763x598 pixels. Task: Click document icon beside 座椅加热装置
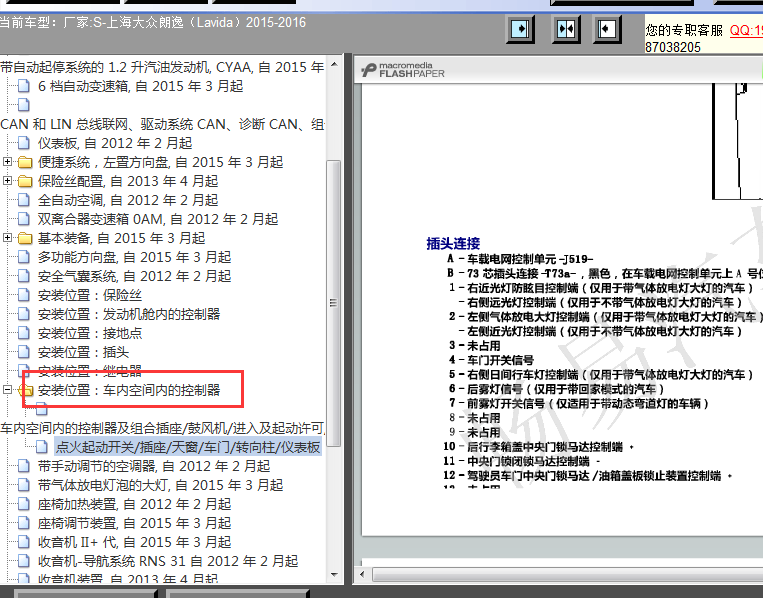tap(24, 504)
